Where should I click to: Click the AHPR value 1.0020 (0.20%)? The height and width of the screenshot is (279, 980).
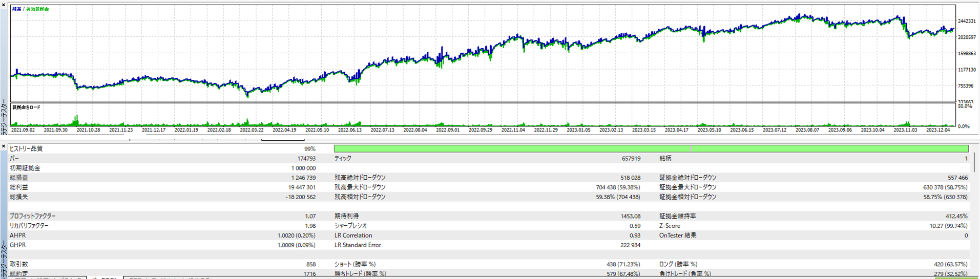[x=297, y=235]
